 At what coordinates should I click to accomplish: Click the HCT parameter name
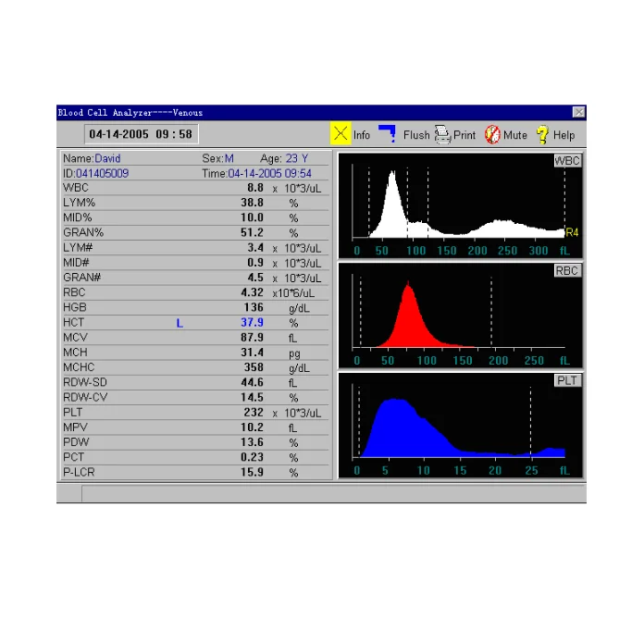tap(73, 322)
